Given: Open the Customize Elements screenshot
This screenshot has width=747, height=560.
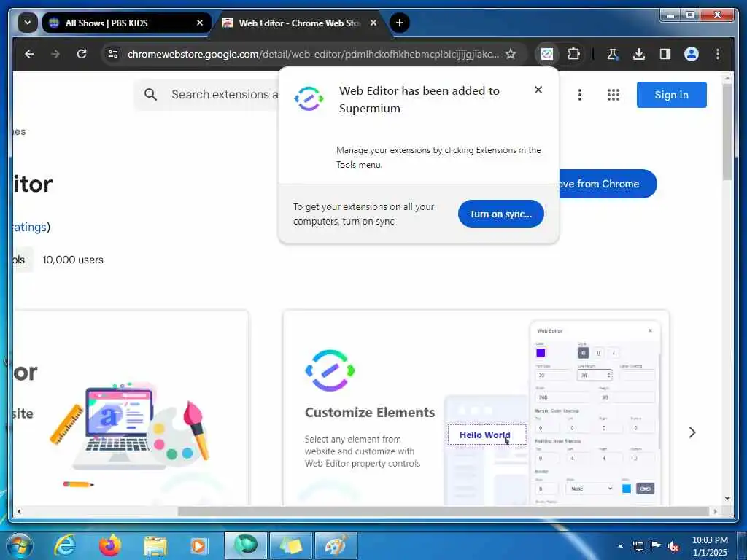Looking at the screenshot, I should tap(476, 408).
